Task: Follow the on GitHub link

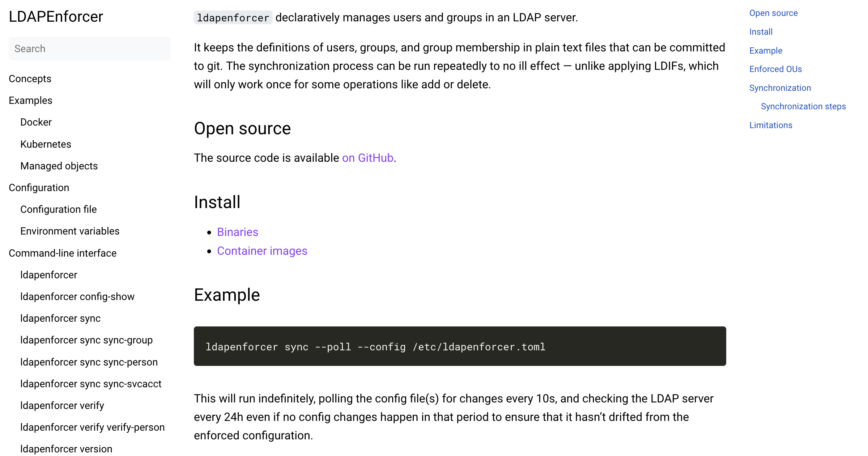Action: click(367, 158)
